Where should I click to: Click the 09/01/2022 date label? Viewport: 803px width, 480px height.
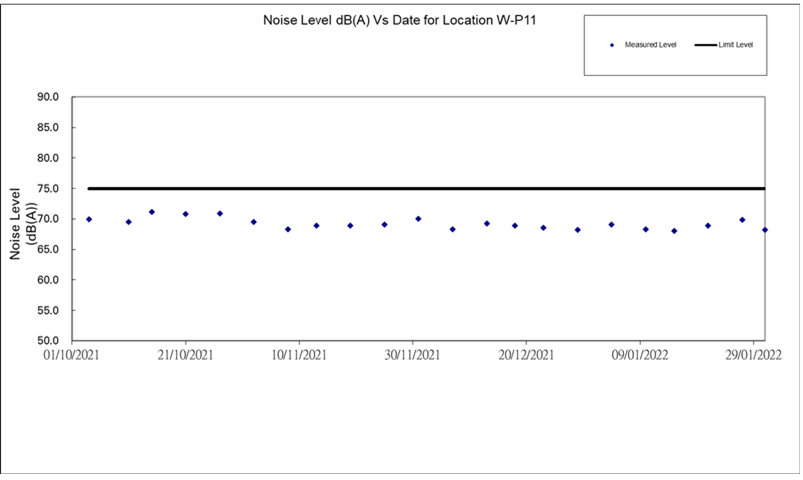click(x=639, y=355)
